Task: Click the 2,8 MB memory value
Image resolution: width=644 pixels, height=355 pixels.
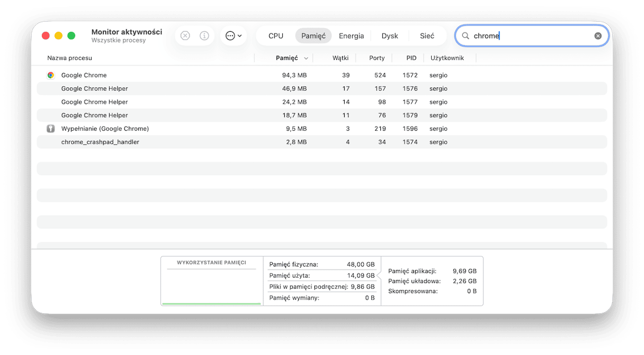Action: 296,142
